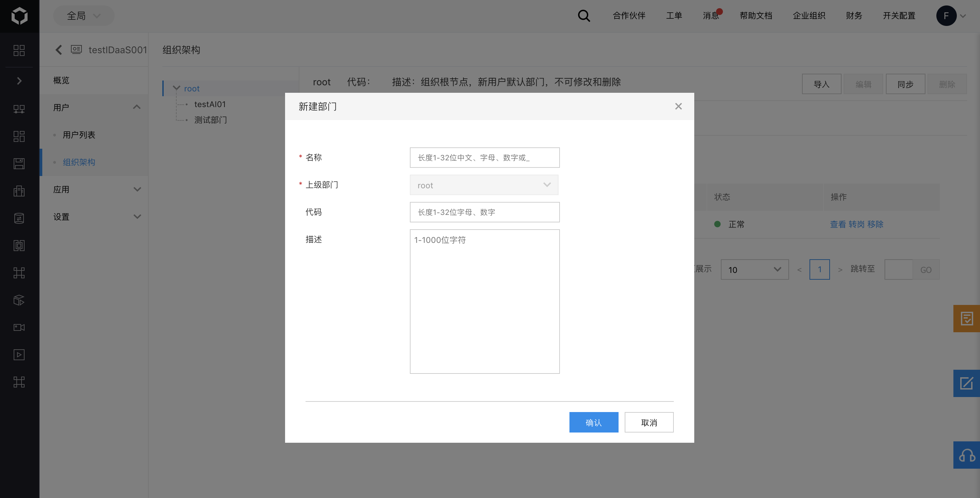This screenshot has width=980, height=498.
Task: Click the back arrow beside testIDaaS001
Action: pos(59,50)
